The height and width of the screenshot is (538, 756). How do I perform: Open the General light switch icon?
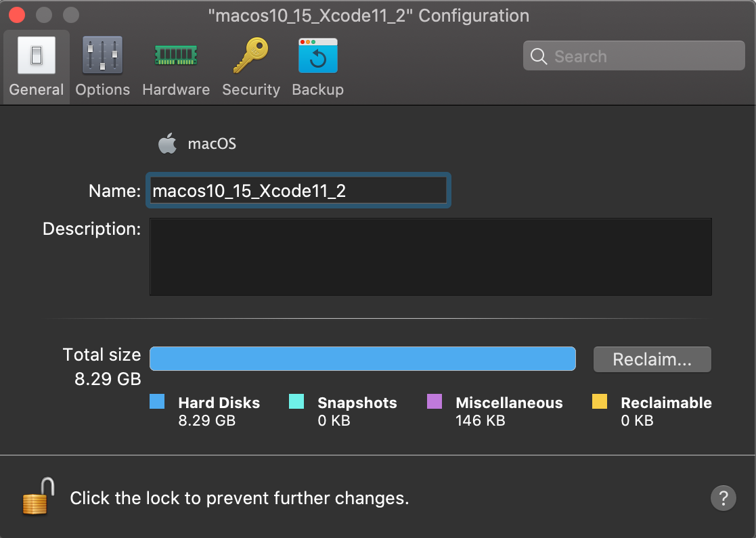pos(36,55)
